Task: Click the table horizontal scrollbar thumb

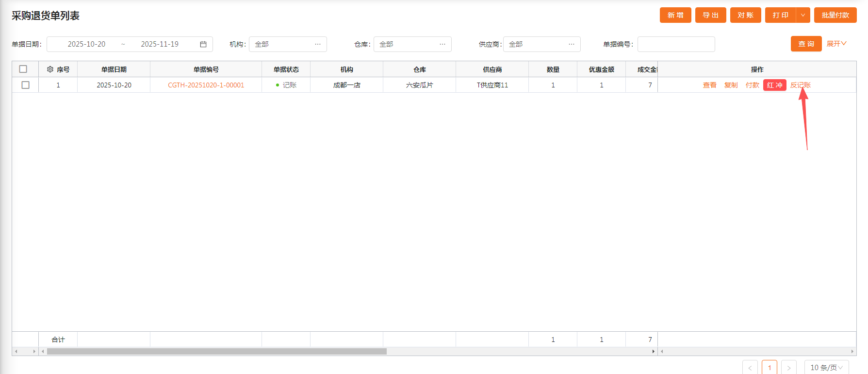Action: pyautogui.click(x=216, y=351)
